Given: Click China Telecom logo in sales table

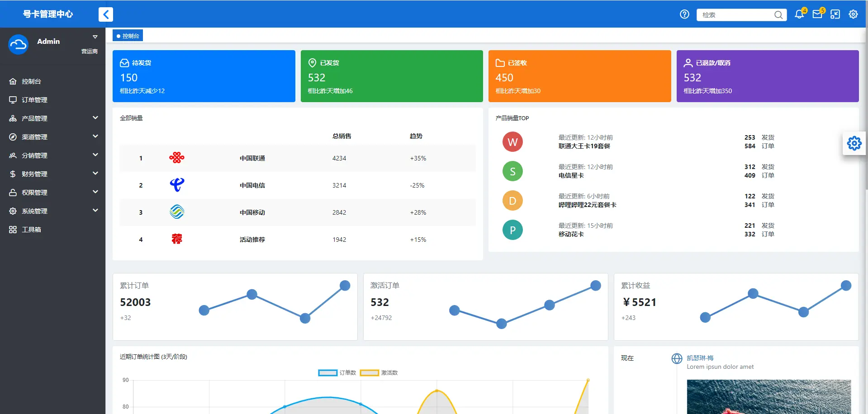Looking at the screenshot, I should [177, 185].
